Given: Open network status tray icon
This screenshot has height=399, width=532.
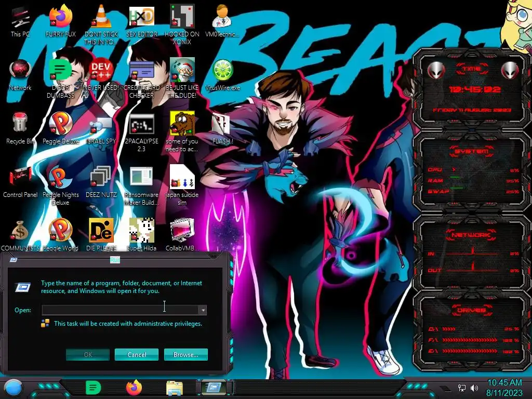Looking at the screenshot, I should [462, 388].
